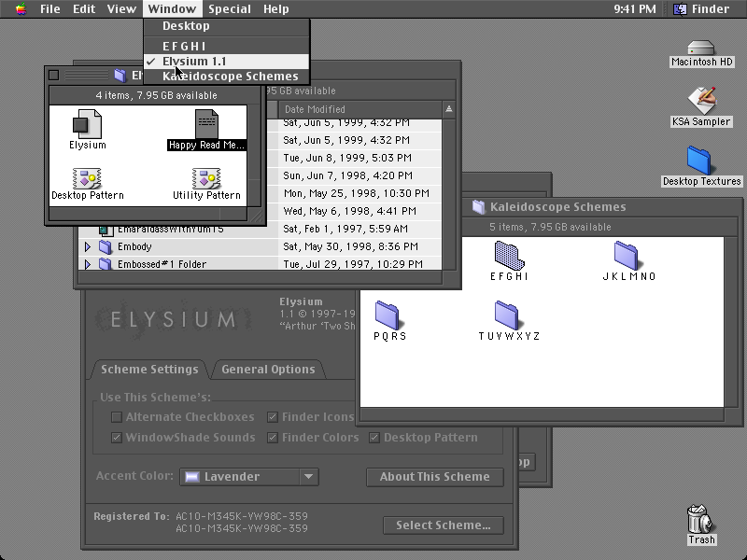Click the date Sun, Jun 7, 1998, 4:20 PM
Screen dimensions: 747x560
(x=347, y=175)
